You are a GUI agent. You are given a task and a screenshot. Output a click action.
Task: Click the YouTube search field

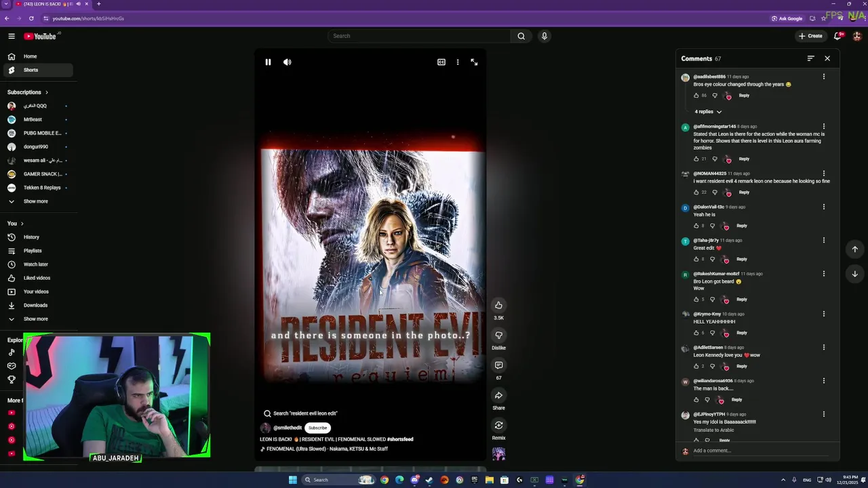pos(419,36)
